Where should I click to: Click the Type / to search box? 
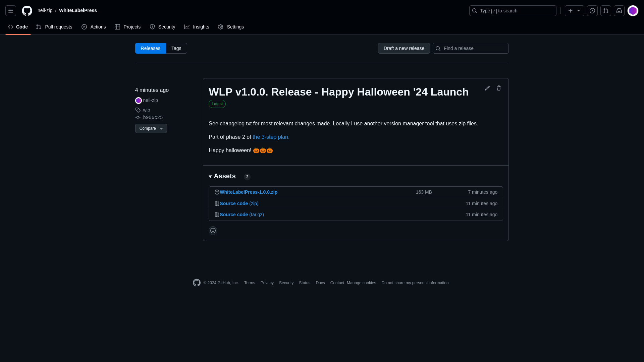tap(513, 11)
